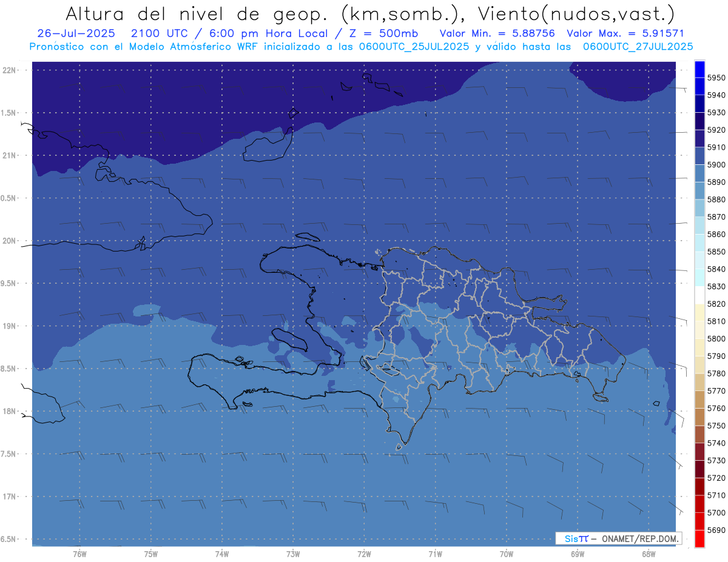Click the '0.5N' latitude tick label
This screenshot has width=728, height=562.
tap(8, 198)
